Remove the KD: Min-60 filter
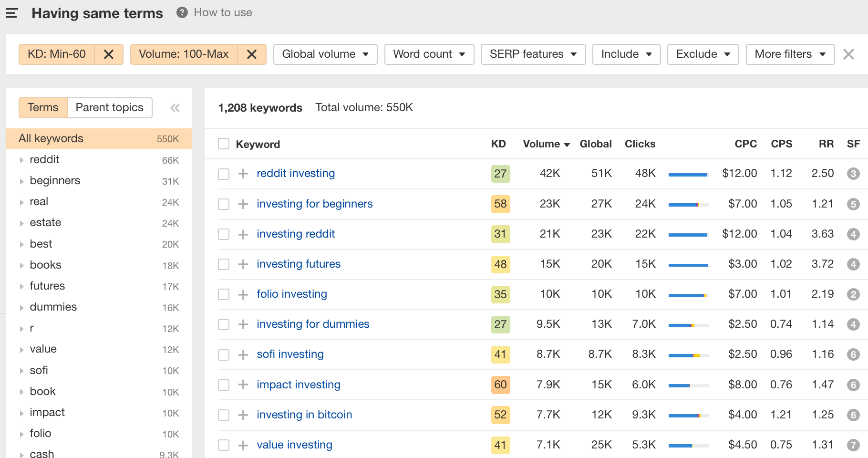The width and height of the screenshot is (868, 458). (109, 54)
